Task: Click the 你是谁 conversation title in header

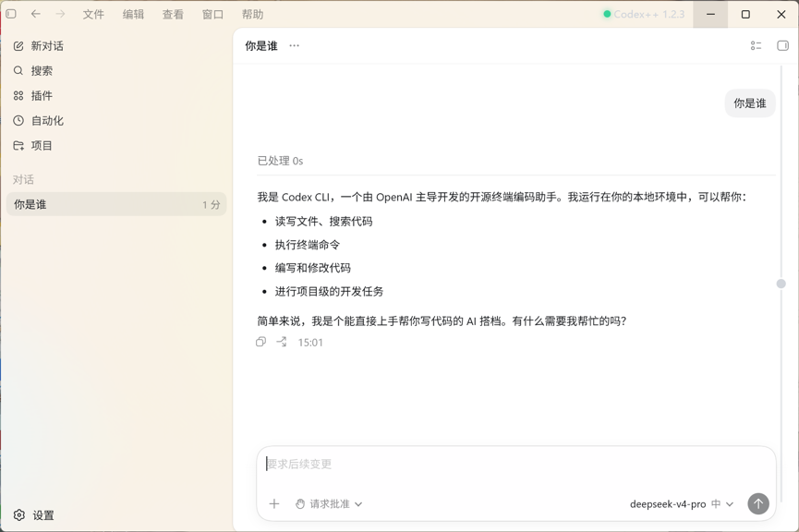Action: [260, 46]
